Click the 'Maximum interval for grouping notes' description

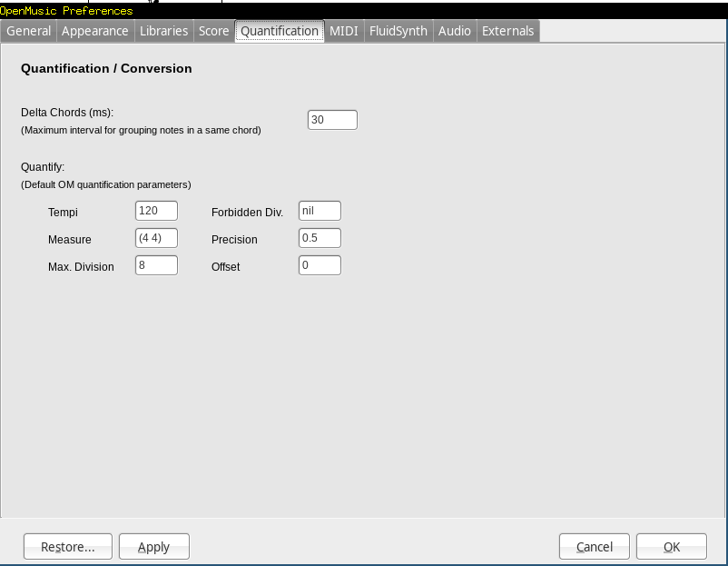tap(141, 130)
